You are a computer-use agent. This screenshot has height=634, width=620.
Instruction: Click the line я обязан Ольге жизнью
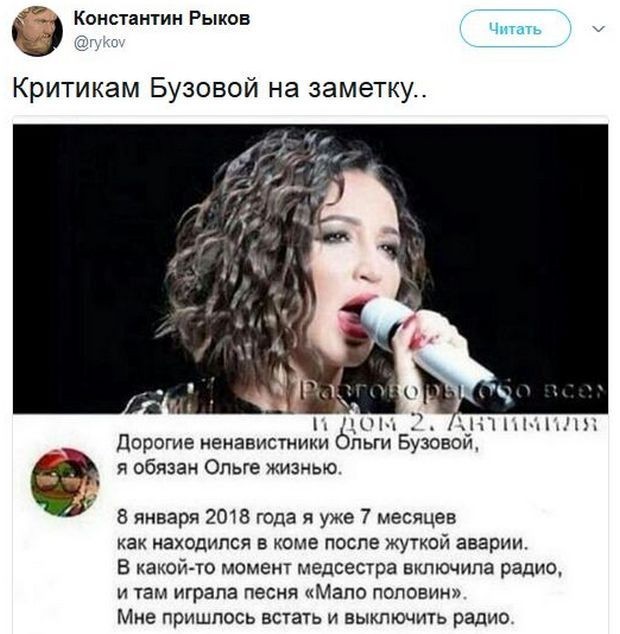pyautogui.click(x=229, y=468)
